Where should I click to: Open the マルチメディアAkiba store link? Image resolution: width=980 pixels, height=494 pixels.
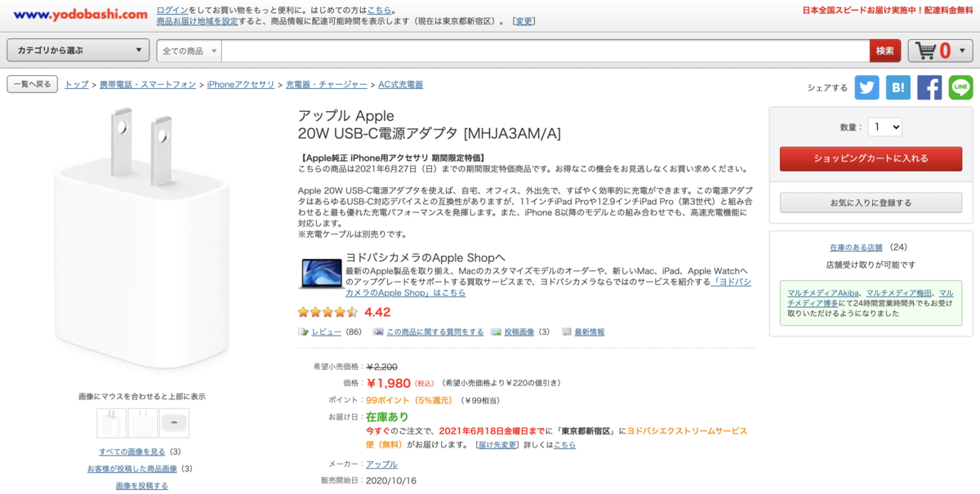823,293
